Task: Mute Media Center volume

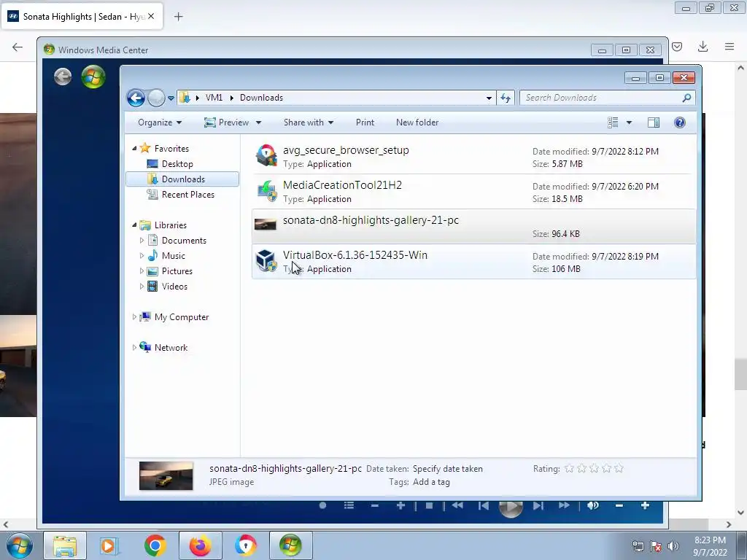Action: pos(593,505)
